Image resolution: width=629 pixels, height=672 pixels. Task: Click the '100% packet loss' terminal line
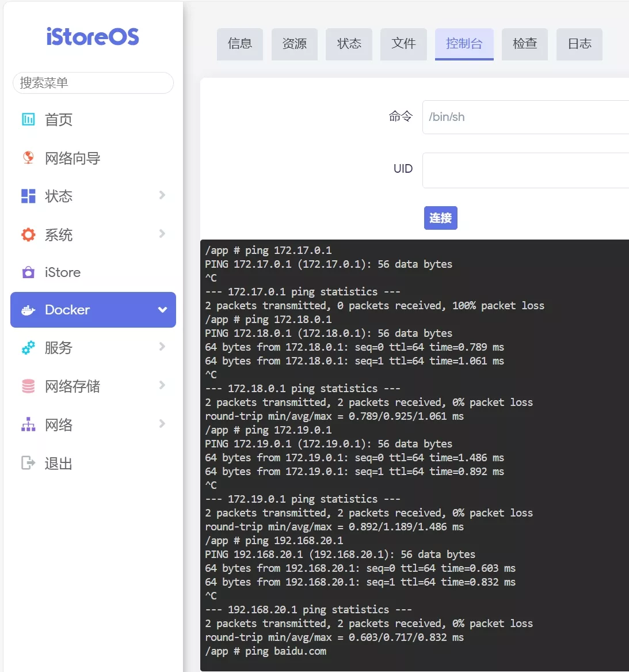coord(375,306)
